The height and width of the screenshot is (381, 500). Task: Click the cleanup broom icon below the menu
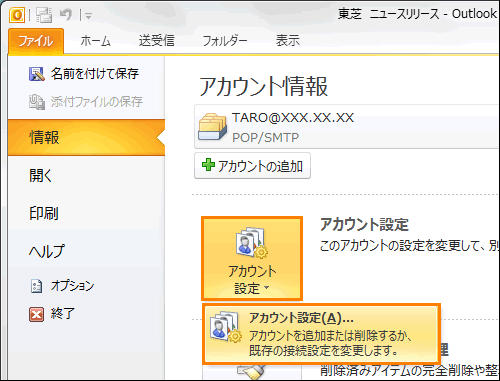pyautogui.click(x=251, y=372)
